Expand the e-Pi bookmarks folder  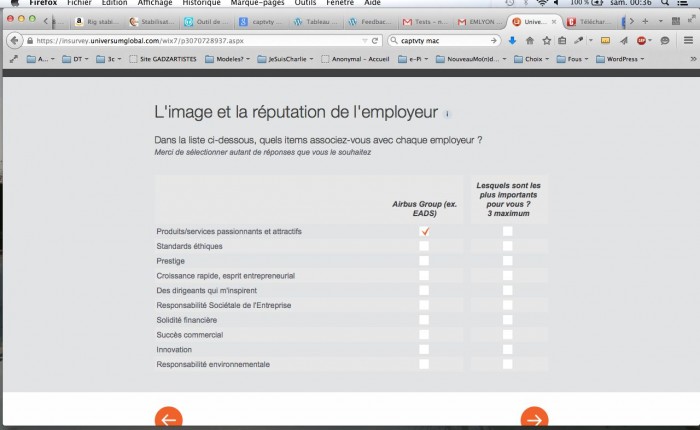tap(413, 59)
